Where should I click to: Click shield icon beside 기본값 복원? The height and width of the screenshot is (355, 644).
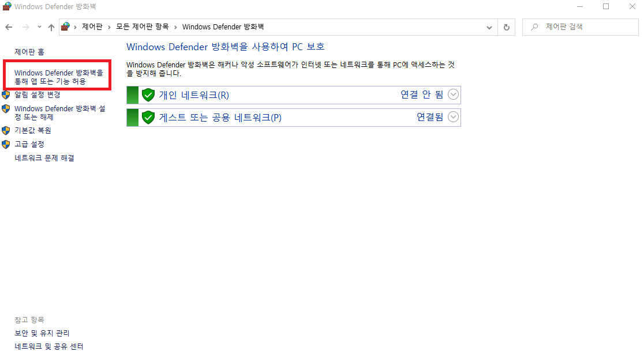pos(6,130)
